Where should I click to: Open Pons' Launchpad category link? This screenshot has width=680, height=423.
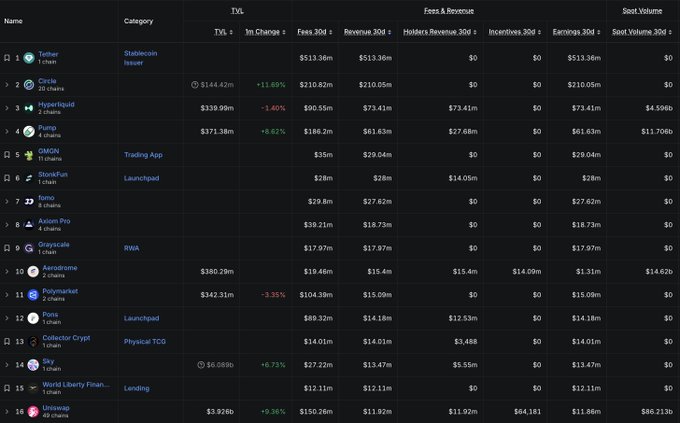pyautogui.click(x=141, y=318)
